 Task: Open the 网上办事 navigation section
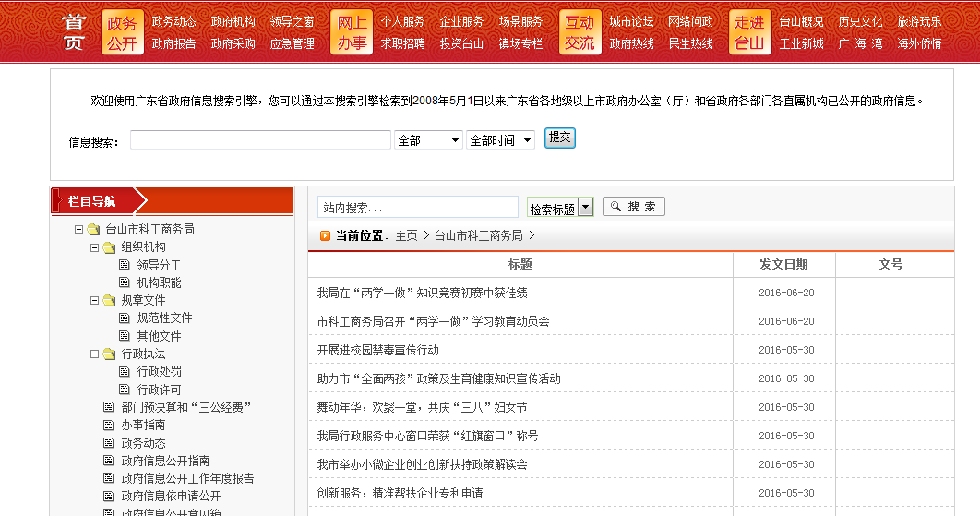click(x=352, y=32)
